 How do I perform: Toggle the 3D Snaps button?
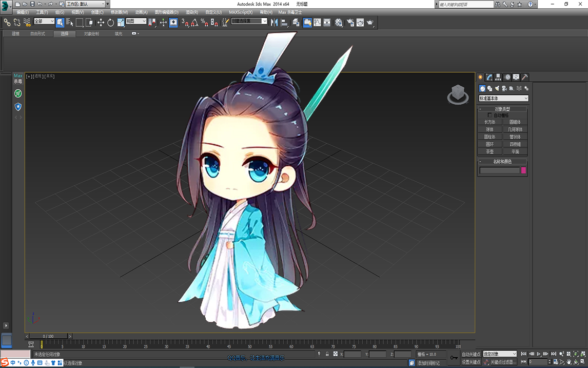click(x=185, y=23)
